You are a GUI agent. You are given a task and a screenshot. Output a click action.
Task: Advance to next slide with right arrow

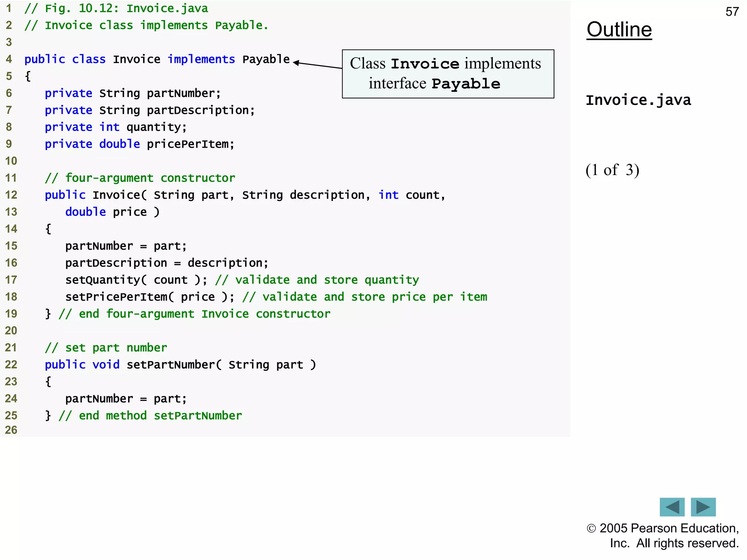coord(703,507)
